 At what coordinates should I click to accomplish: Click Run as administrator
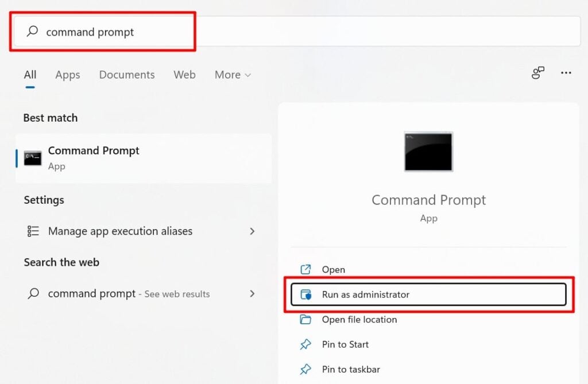tap(366, 294)
